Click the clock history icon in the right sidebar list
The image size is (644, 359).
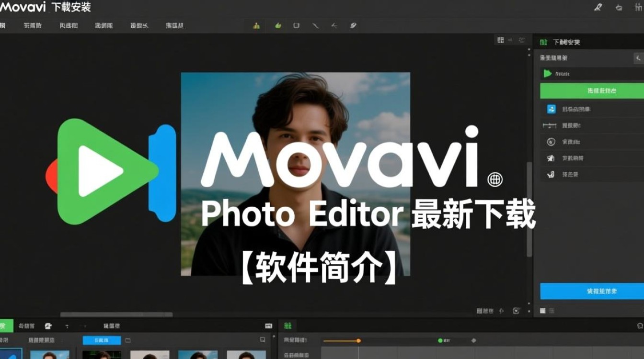[x=552, y=141]
